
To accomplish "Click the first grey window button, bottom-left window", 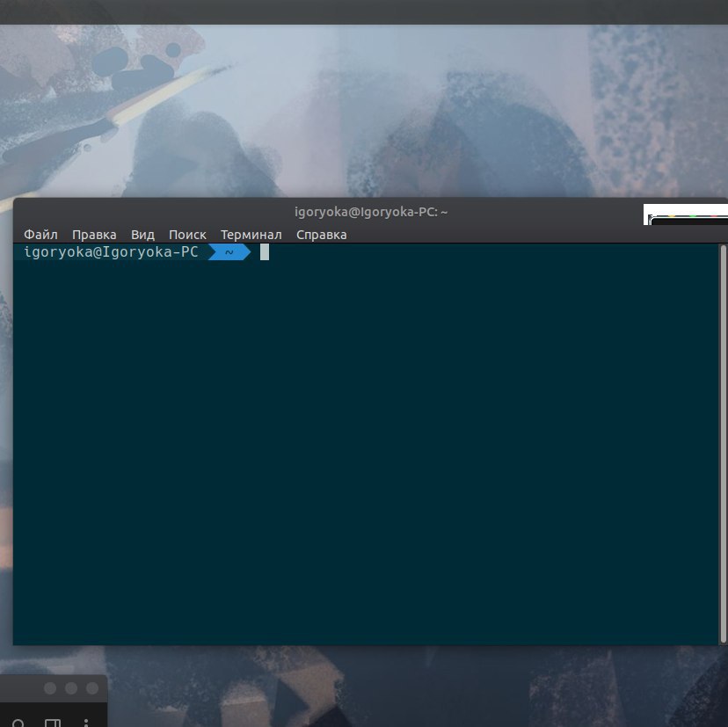I will click(50, 688).
